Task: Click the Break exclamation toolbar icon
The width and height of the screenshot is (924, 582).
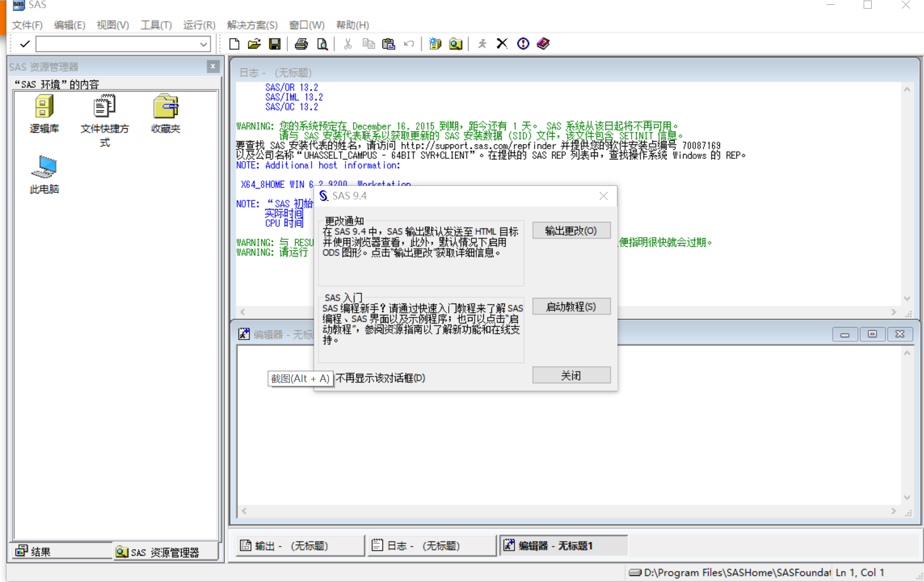Action: click(x=523, y=44)
